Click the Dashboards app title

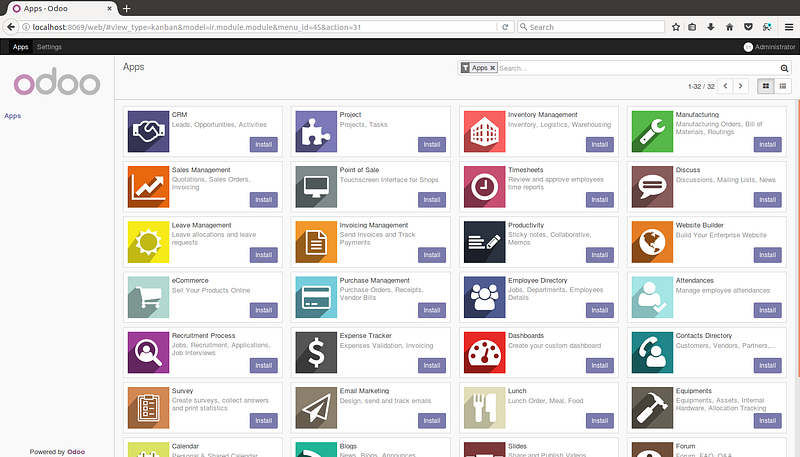click(526, 336)
